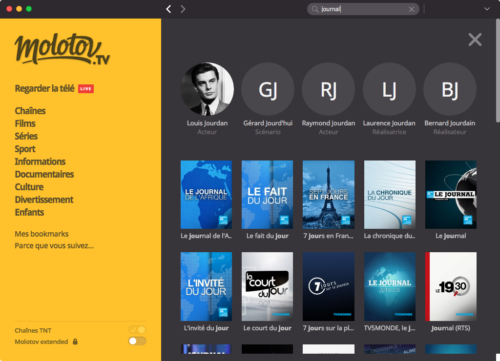Go back with the left arrow
This screenshot has height=361, width=500.
click(x=169, y=9)
